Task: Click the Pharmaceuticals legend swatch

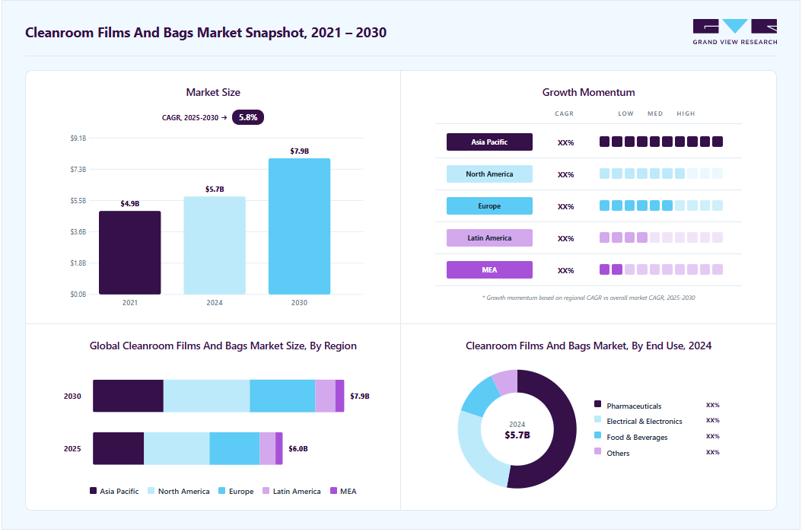Action: [x=597, y=403]
